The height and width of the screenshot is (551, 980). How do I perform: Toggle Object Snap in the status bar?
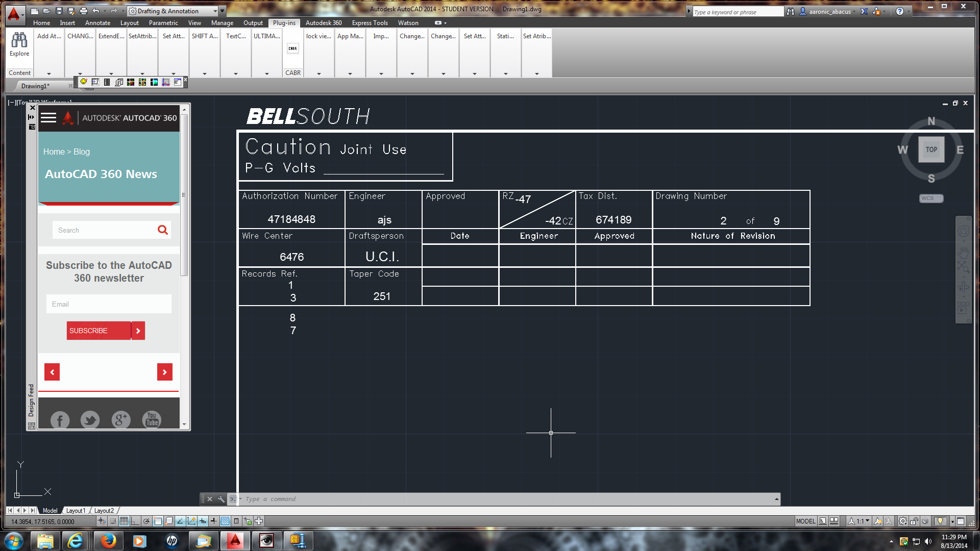click(158, 521)
